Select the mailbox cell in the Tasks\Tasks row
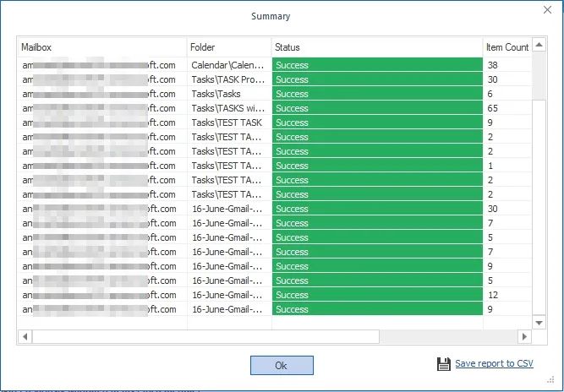Screen dimensions: 564x392 pyautogui.click(x=102, y=94)
